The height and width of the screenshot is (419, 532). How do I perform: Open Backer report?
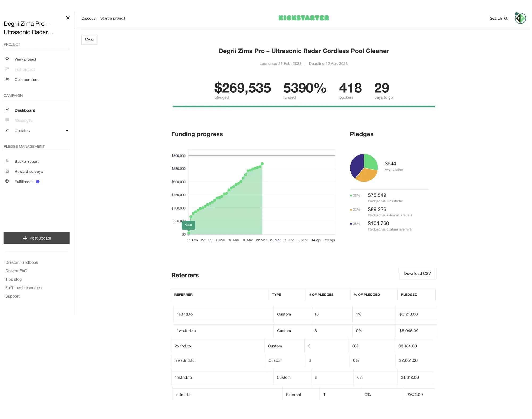[27, 162]
